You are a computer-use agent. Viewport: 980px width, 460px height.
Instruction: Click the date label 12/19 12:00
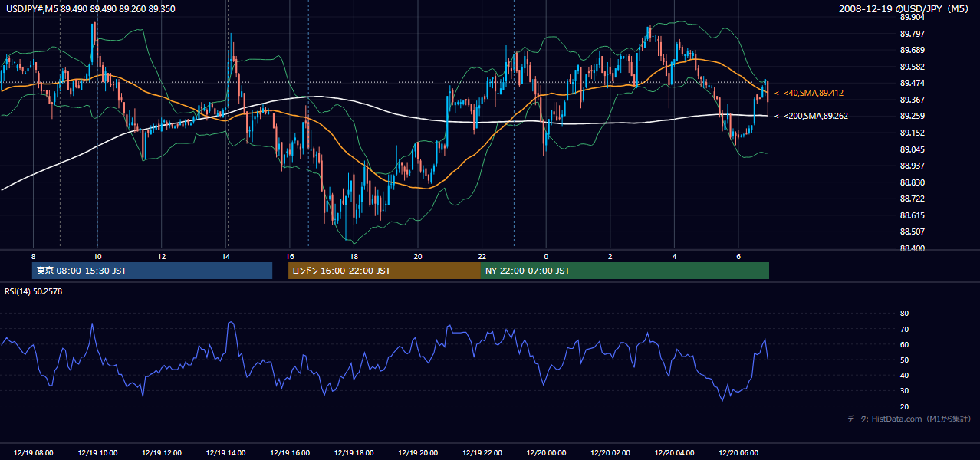pos(162,453)
